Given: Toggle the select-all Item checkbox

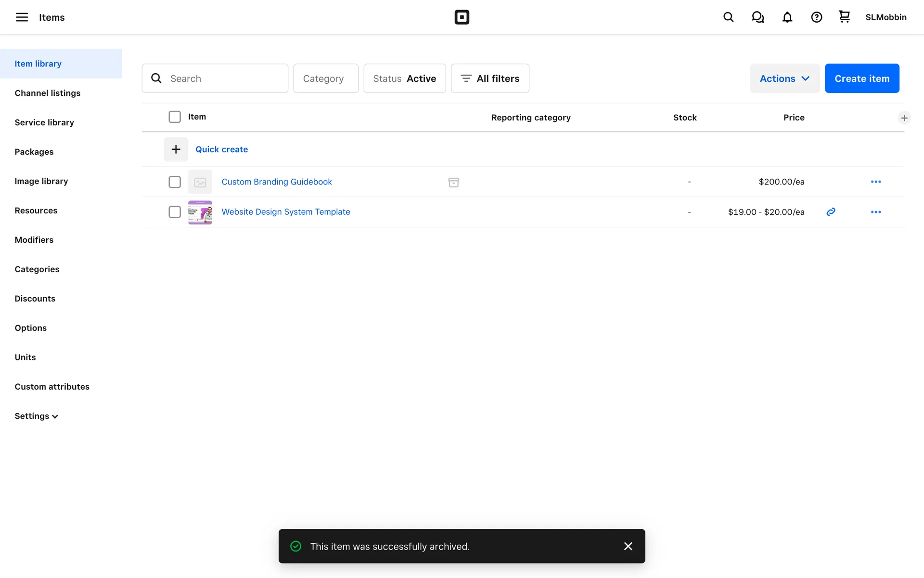Looking at the screenshot, I should pos(175,117).
